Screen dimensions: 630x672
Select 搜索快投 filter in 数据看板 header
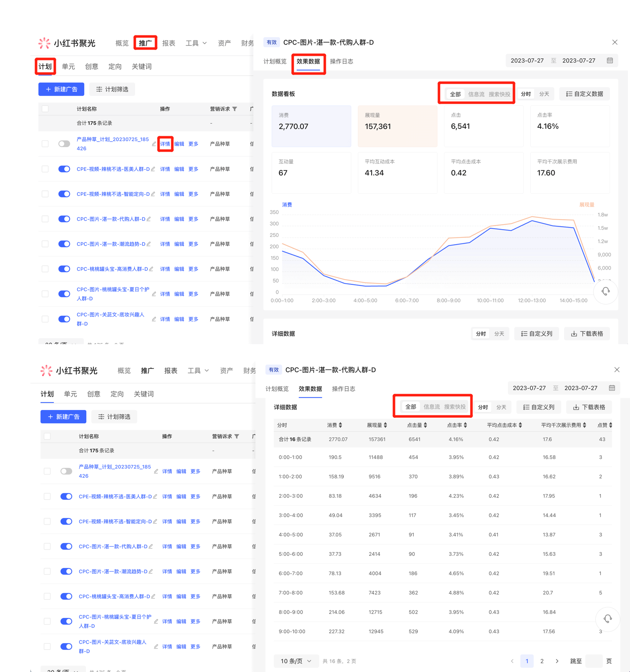(499, 94)
